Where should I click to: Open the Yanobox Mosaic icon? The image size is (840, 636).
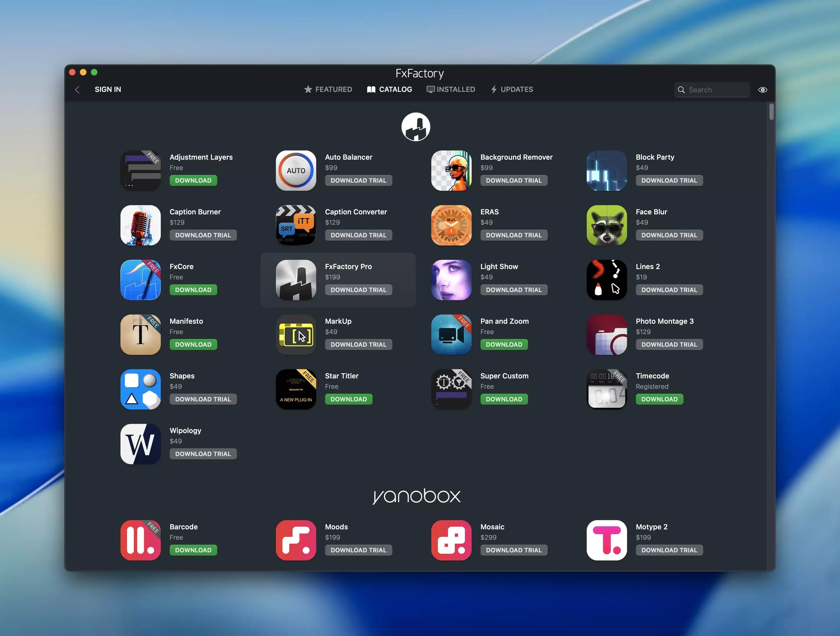[x=451, y=540]
